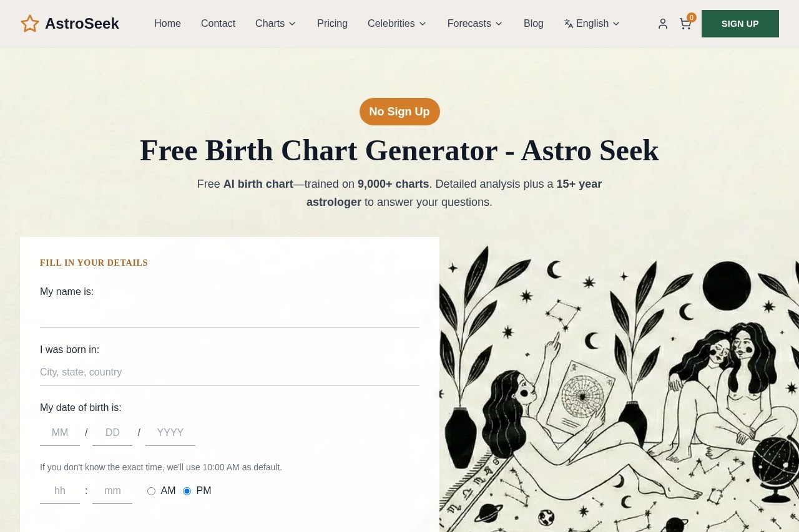The height and width of the screenshot is (532, 799).
Task: Visit the Blog page link
Action: pyautogui.click(x=533, y=24)
